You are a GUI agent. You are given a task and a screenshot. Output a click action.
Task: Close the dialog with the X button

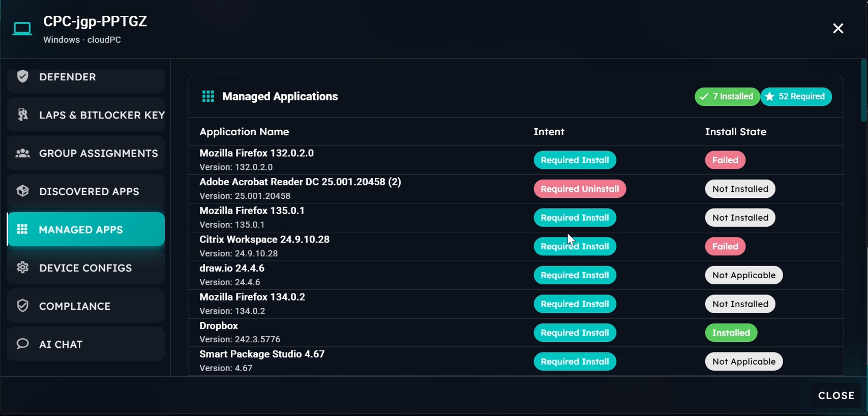click(x=837, y=28)
